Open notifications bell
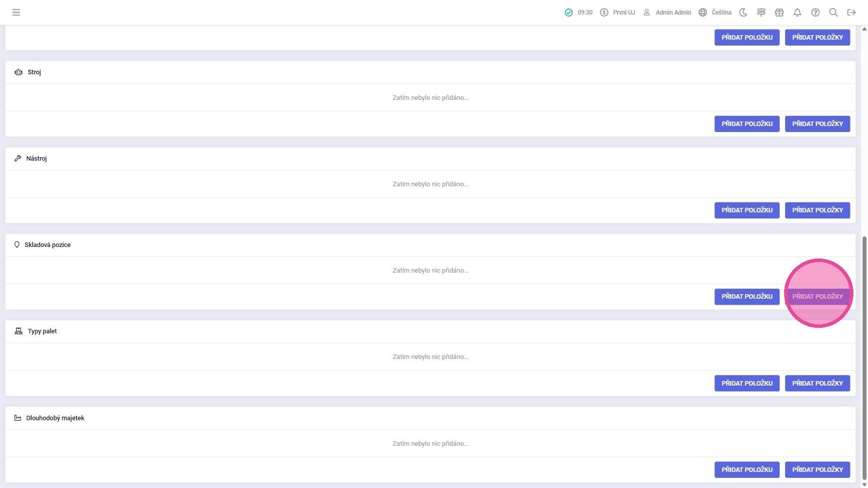868x488 pixels. pyautogui.click(x=797, y=13)
